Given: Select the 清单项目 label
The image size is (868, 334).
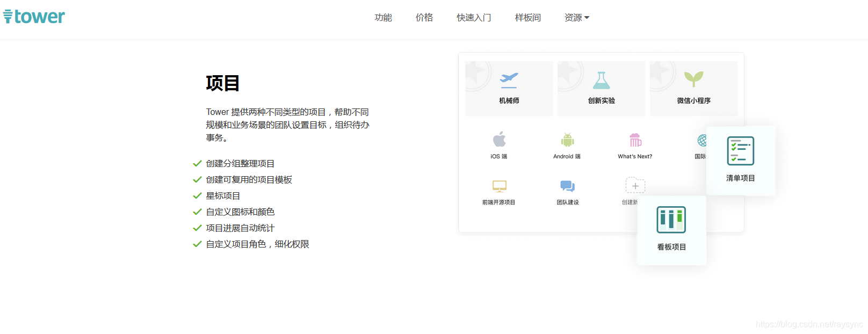Looking at the screenshot, I should point(740,178).
